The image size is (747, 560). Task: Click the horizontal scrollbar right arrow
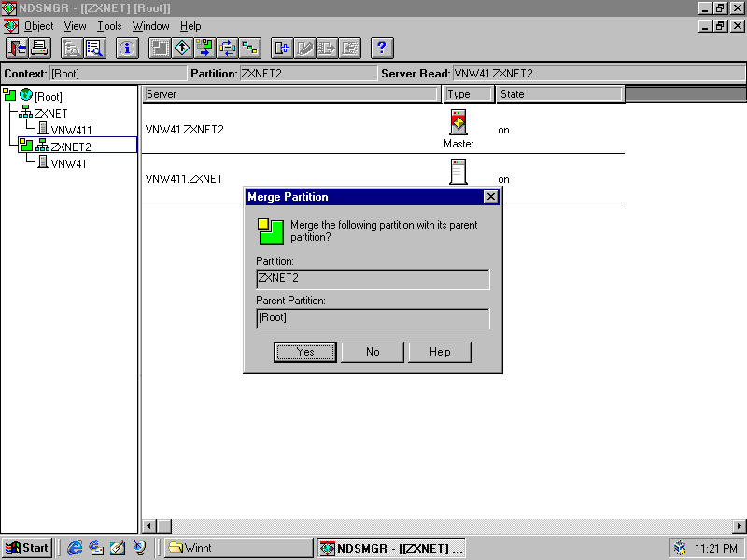pyautogui.click(x=740, y=526)
